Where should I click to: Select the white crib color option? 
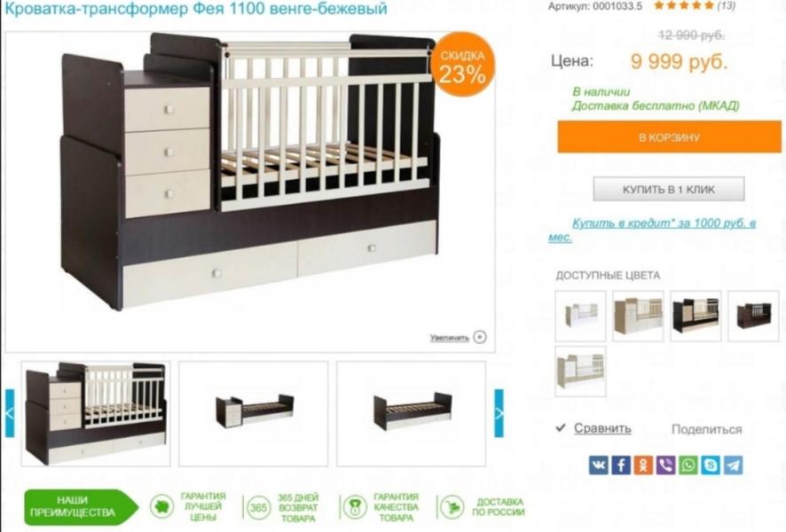(580, 316)
